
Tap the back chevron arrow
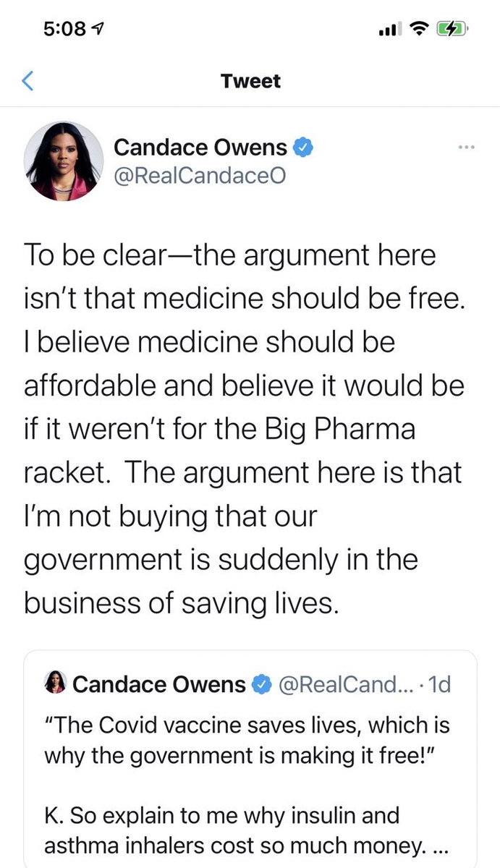(27, 81)
